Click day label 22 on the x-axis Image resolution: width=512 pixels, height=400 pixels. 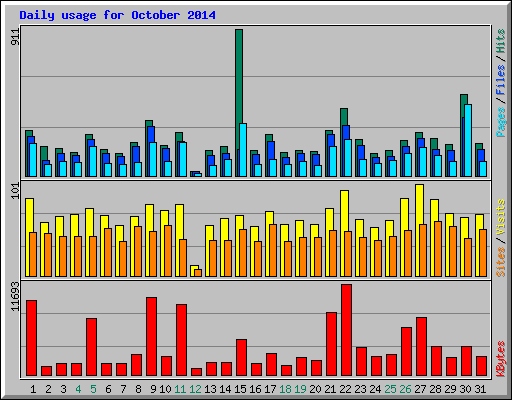(345, 389)
